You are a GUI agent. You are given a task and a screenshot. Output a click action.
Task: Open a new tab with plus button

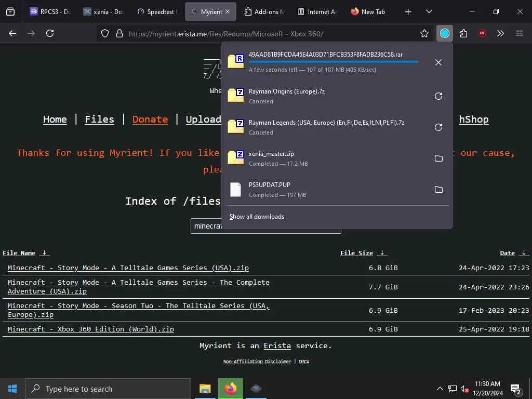point(408,12)
